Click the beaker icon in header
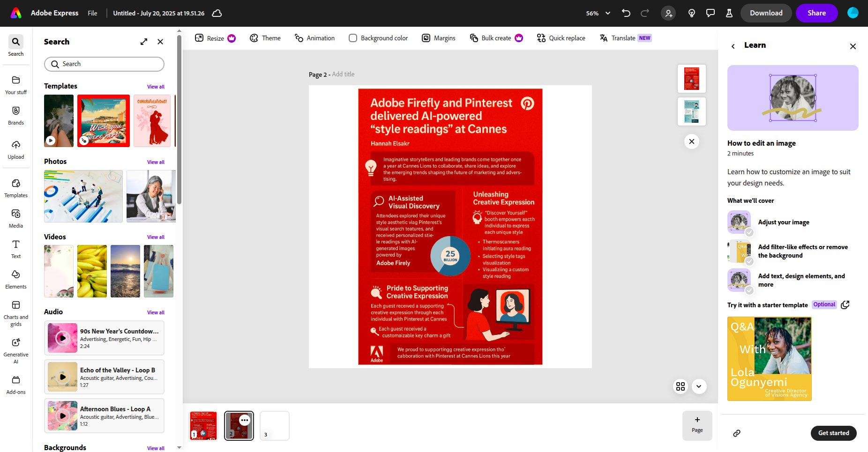The image size is (868, 452). coord(729,13)
